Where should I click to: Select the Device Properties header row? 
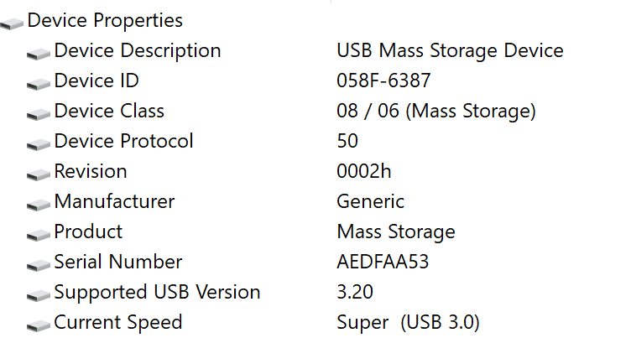click(x=105, y=20)
